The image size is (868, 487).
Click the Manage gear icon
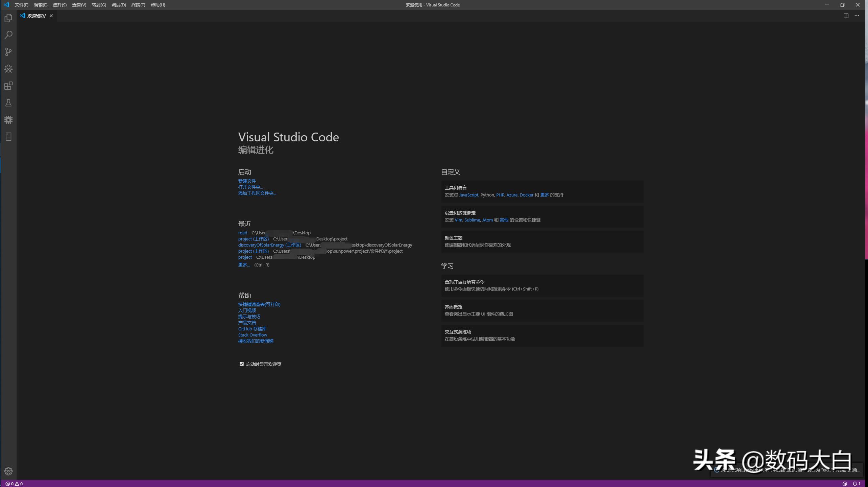coord(8,471)
